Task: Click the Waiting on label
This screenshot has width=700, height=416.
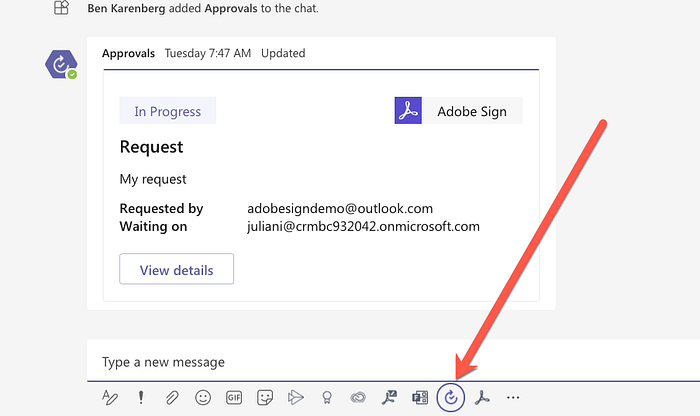Action: [x=153, y=226]
